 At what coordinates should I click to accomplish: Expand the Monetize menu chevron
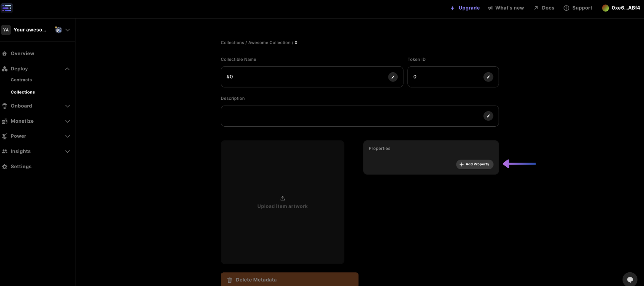pyautogui.click(x=67, y=121)
